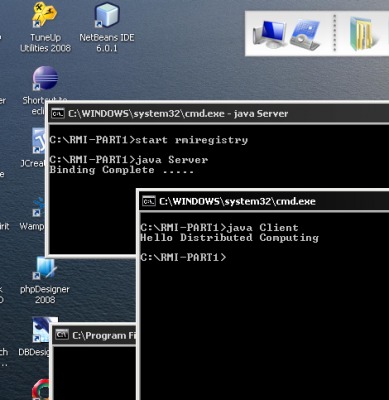Open the JCreator desktop shortcut icon
The image size is (389, 400).
(x=39, y=141)
